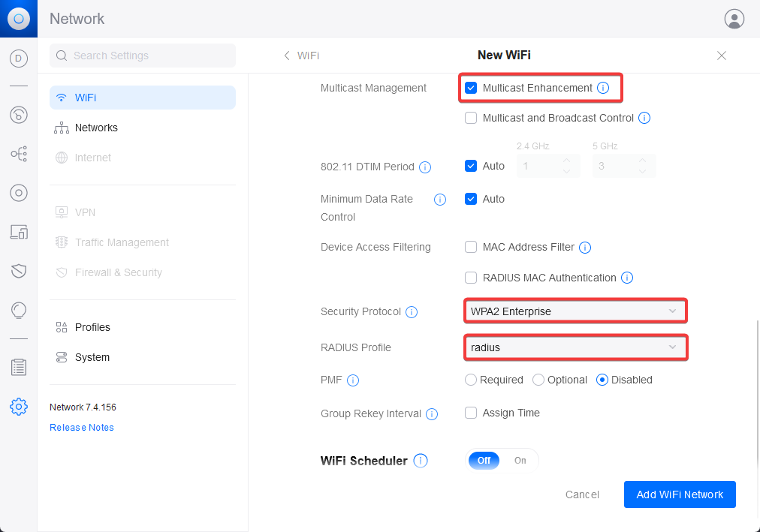Click Cancel button
760x532 pixels.
[x=582, y=494]
